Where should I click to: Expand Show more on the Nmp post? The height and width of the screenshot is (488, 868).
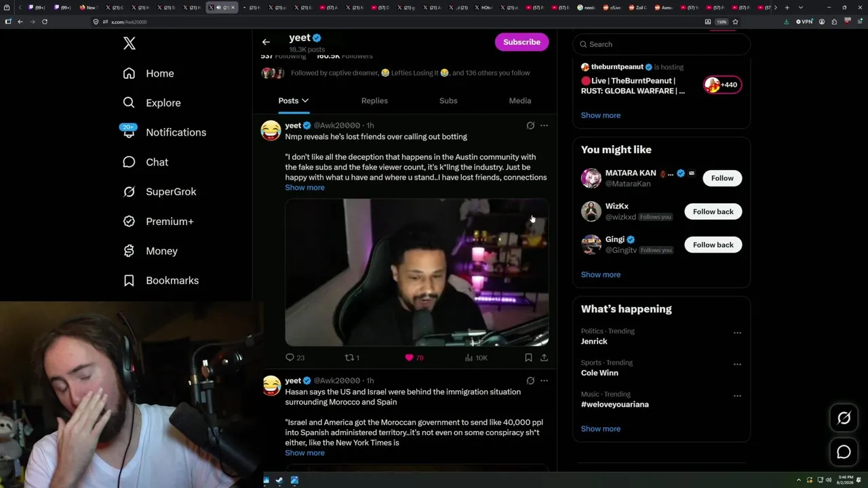pyautogui.click(x=304, y=188)
